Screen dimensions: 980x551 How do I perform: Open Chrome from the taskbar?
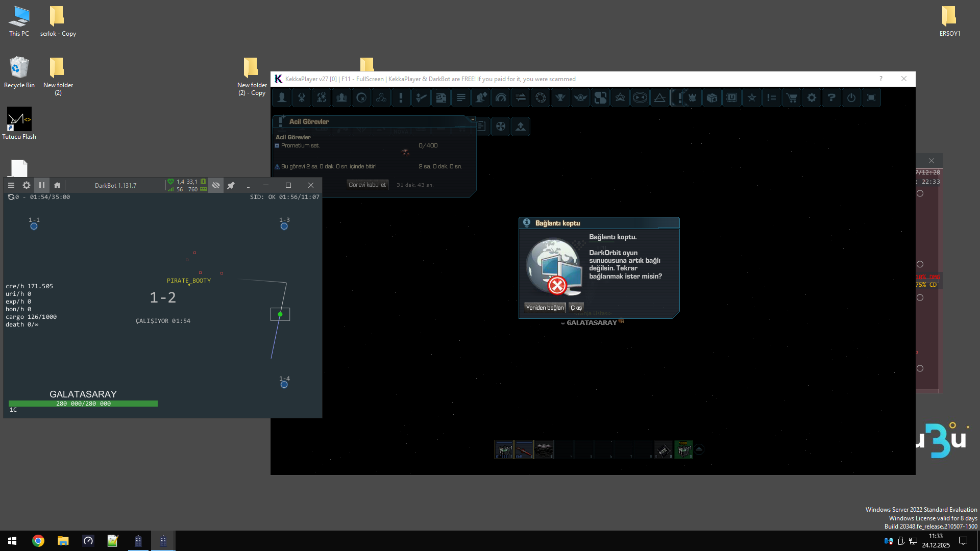pyautogui.click(x=38, y=541)
